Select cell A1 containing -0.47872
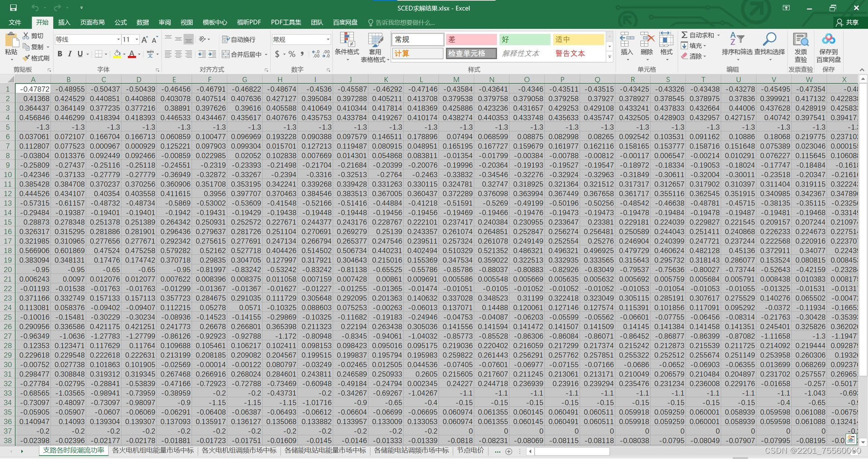Screen dimensions: 868x459 coord(33,89)
